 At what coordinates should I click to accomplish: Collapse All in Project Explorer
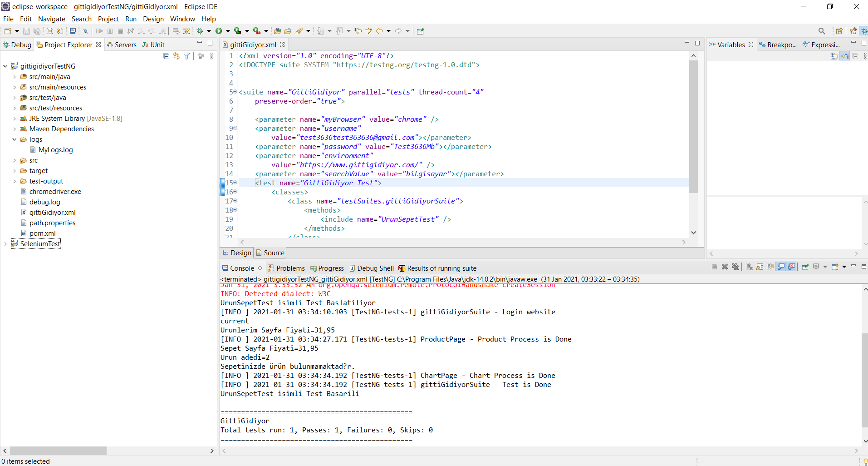pyautogui.click(x=166, y=56)
